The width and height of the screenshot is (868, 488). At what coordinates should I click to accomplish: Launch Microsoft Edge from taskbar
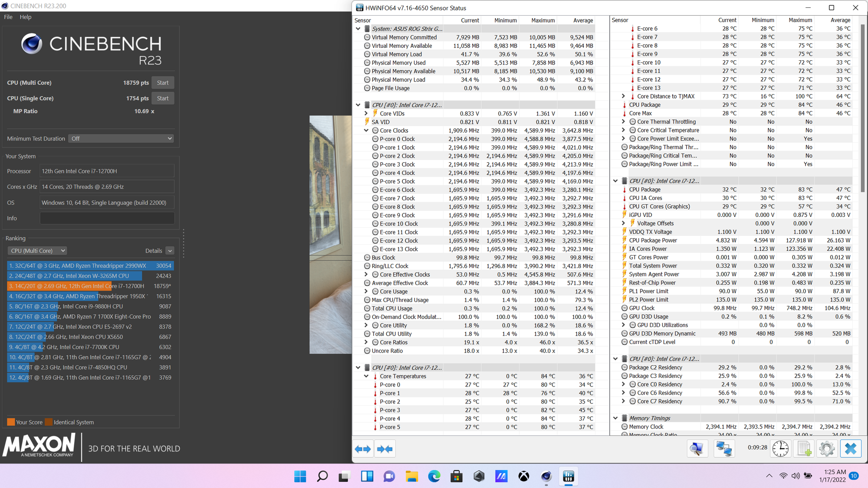(x=434, y=476)
